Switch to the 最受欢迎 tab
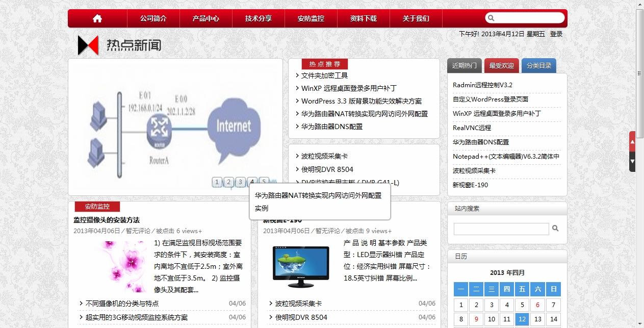Image resolution: width=644 pixels, height=328 pixels. 502,66
